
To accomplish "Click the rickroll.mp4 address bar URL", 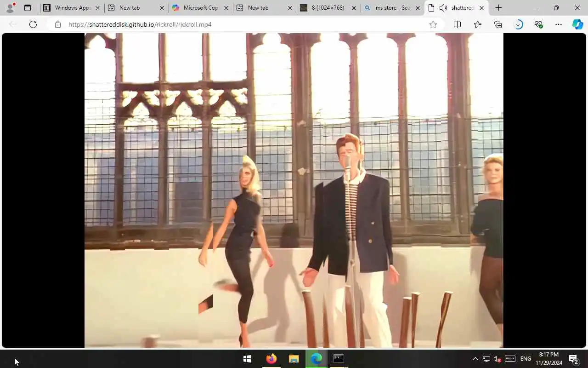I will 140,24.
